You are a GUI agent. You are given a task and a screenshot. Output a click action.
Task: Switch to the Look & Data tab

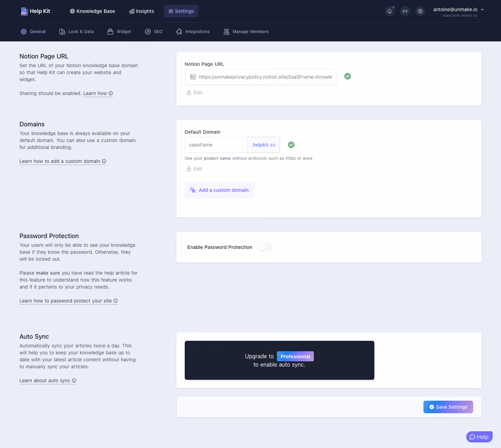point(77,32)
